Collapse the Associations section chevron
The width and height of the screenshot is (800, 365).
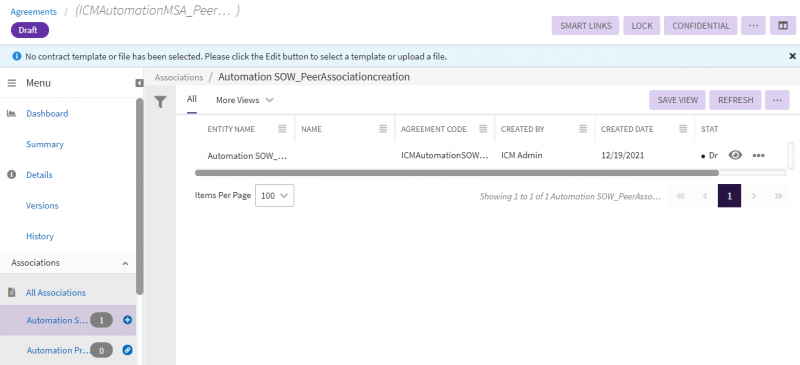[x=125, y=263]
